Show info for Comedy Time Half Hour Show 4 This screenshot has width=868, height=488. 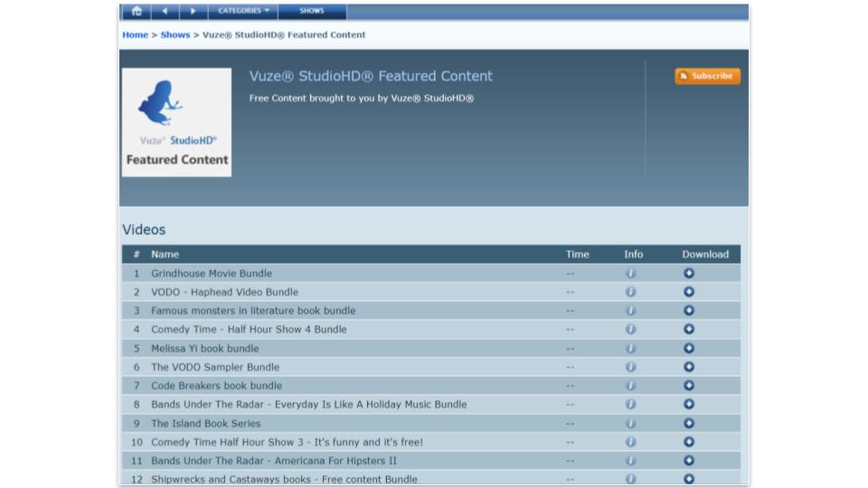(x=630, y=329)
